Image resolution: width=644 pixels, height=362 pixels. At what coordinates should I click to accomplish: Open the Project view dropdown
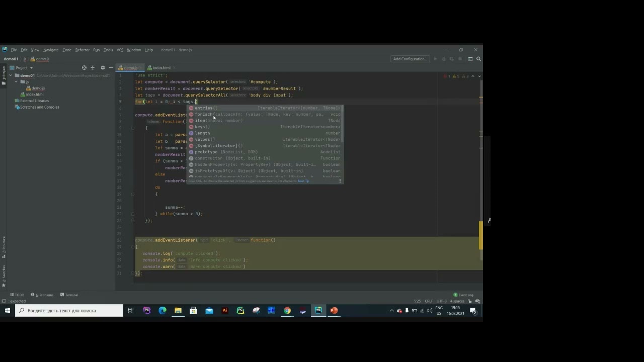[x=21, y=68]
